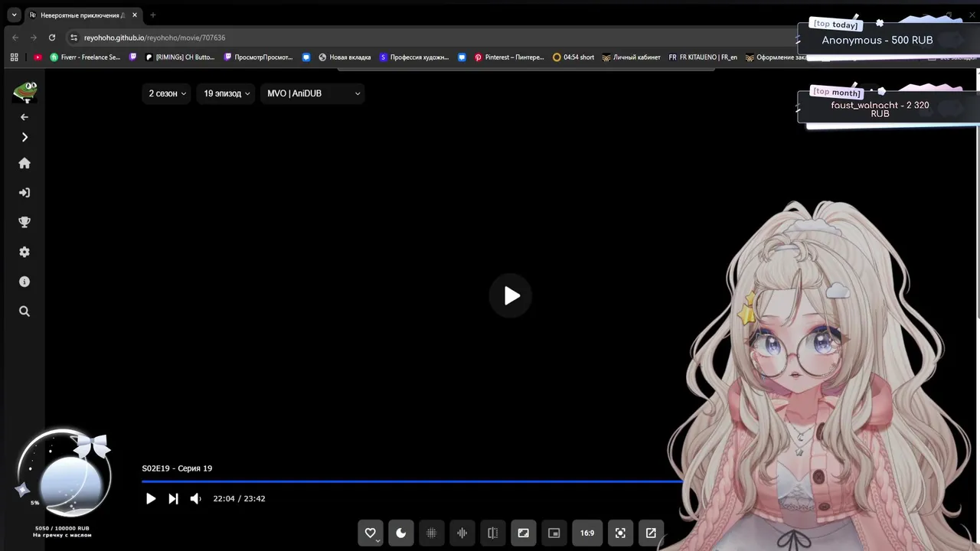Image resolution: width=980 pixels, height=551 pixels.
Task: Close the Невероятные приключения browser tab
Action: click(x=135, y=15)
